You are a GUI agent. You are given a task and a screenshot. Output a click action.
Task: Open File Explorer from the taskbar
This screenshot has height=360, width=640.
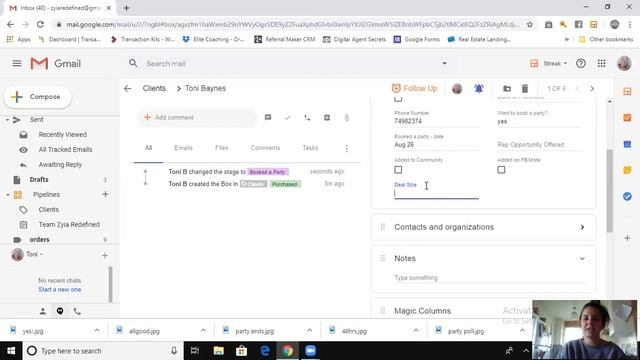(218, 351)
